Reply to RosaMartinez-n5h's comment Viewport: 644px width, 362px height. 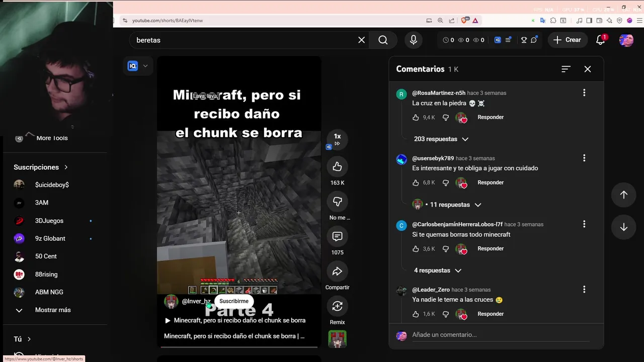click(x=491, y=117)
